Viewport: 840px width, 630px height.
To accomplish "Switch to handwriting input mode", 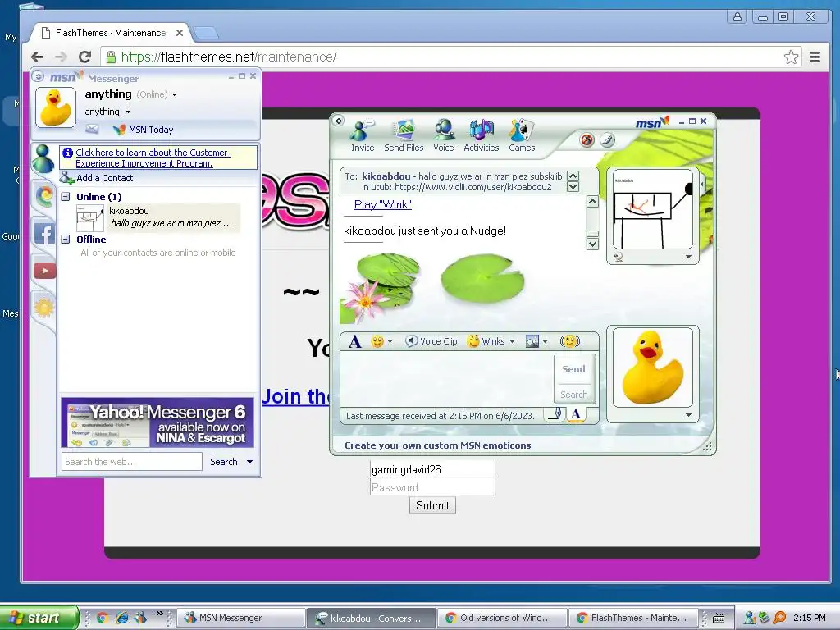I will coord(555,414).
